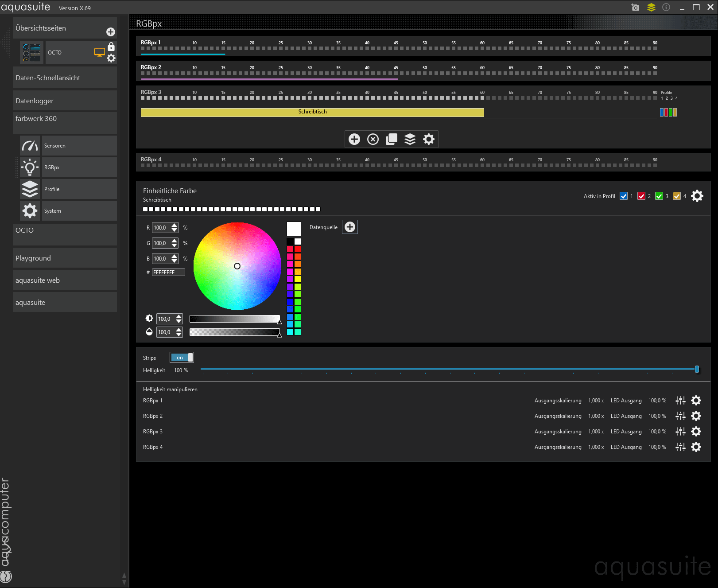Open controller settings gear below Schreibtisch bar
This screenshot has height=588, width=718.
pyautogui.click(x=429, y=139)
